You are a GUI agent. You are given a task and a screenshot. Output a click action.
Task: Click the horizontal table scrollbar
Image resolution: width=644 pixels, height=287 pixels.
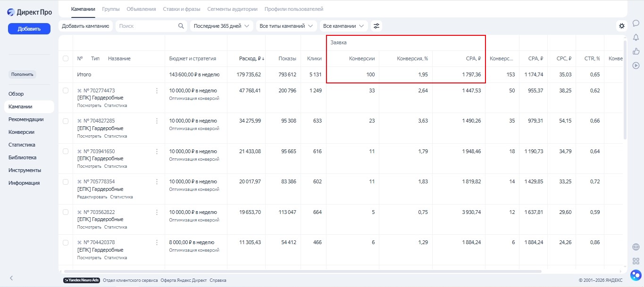click(x=302, y=271)
